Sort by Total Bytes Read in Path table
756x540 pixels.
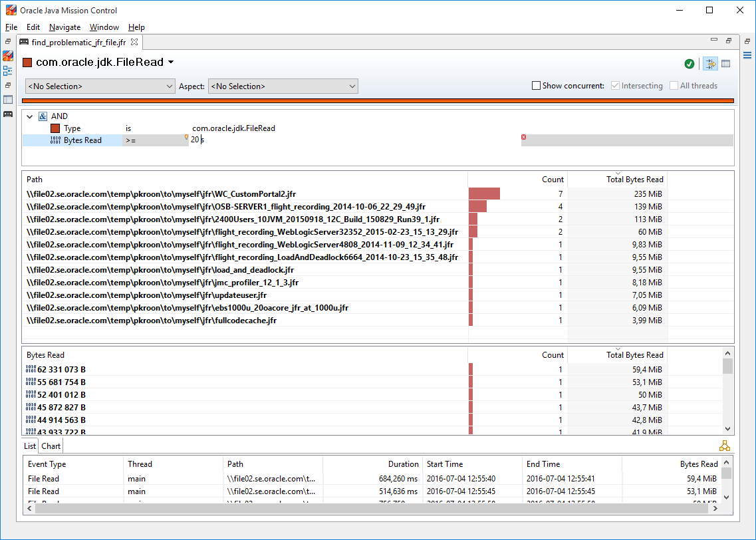click(x=634, y=180)
